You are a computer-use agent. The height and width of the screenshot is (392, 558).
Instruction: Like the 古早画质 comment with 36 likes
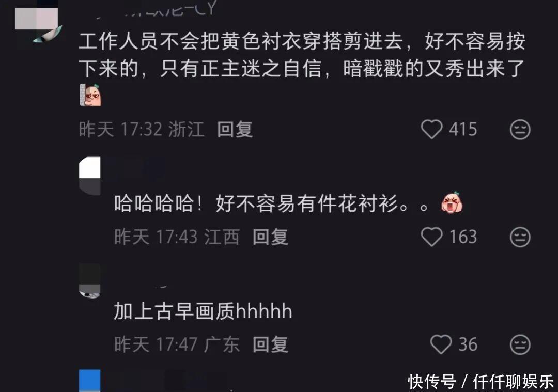click(x=441, y=344)
